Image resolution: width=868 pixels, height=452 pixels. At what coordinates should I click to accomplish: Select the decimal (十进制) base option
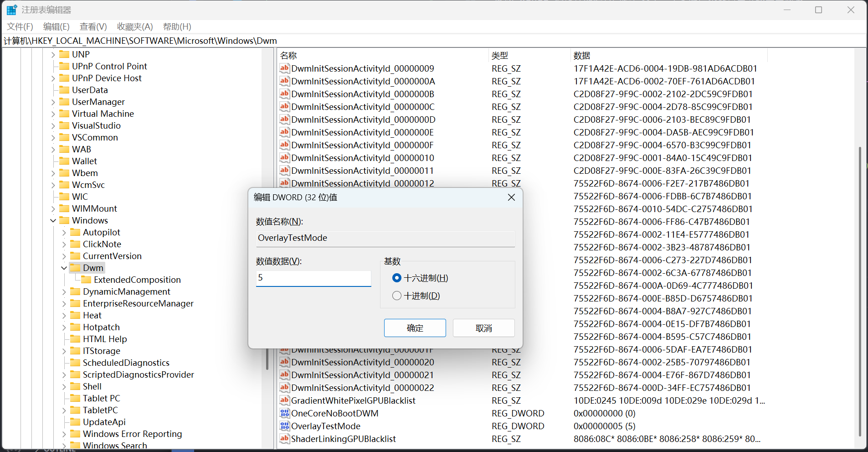(397, 296)
